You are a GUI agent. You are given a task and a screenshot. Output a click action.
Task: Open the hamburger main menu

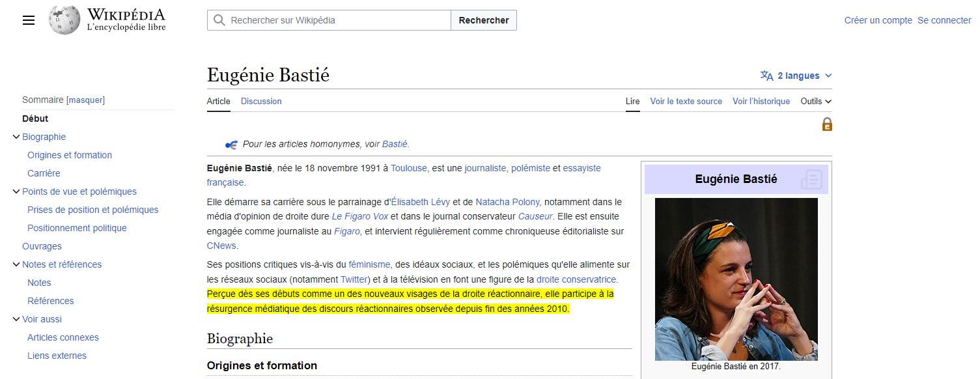[28, 20]
